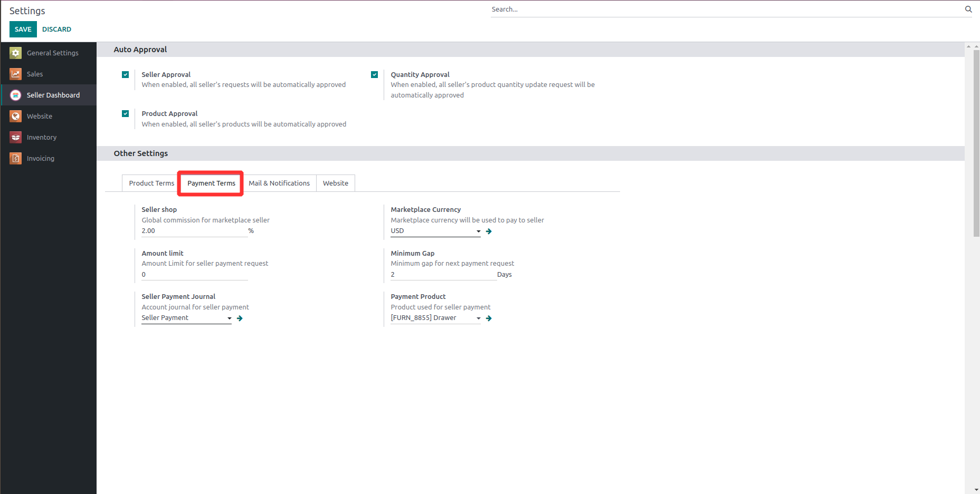The image size is (980, 494).
Task: Uncheck the Quantity Approval checkbox
Action: pos(374,74)
